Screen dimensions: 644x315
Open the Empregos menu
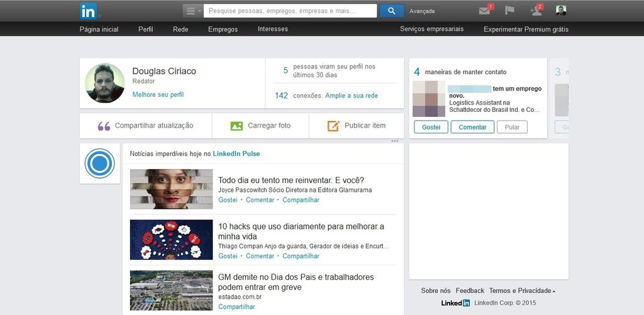tap(223, 29)
